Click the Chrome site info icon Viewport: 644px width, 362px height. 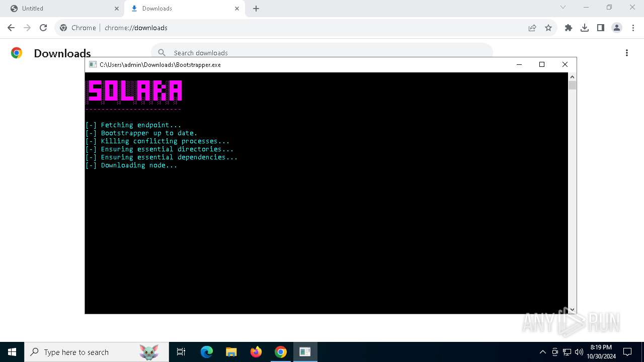63,28
